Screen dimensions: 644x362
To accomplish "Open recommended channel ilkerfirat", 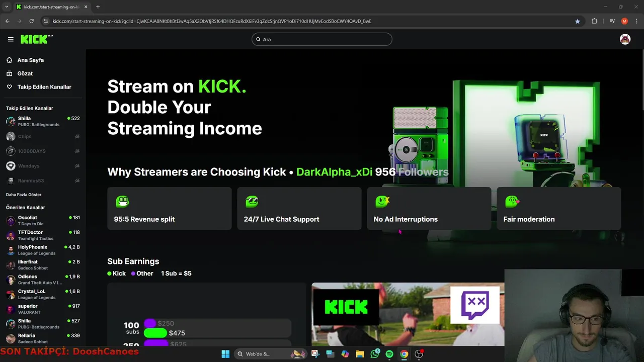I will coord(43,265).
